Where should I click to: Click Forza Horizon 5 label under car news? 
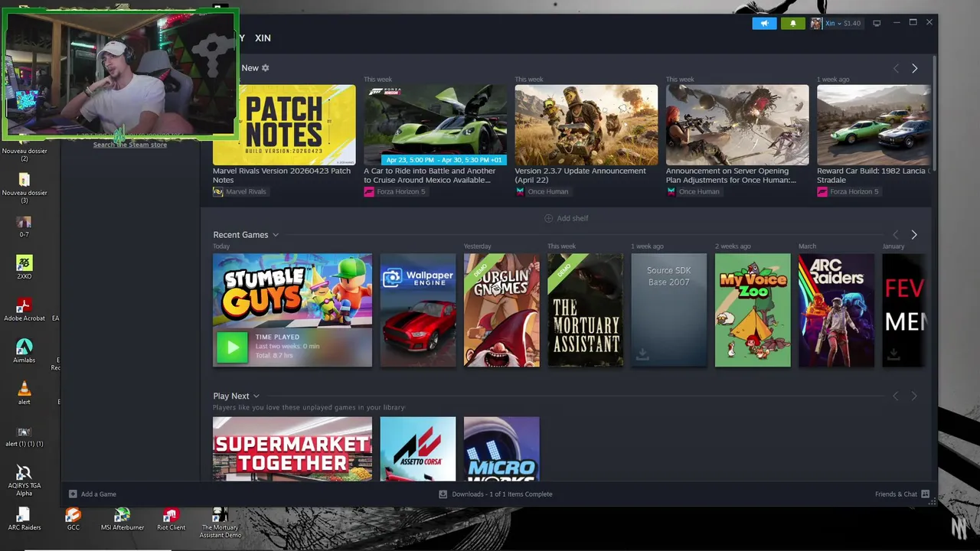394,191
